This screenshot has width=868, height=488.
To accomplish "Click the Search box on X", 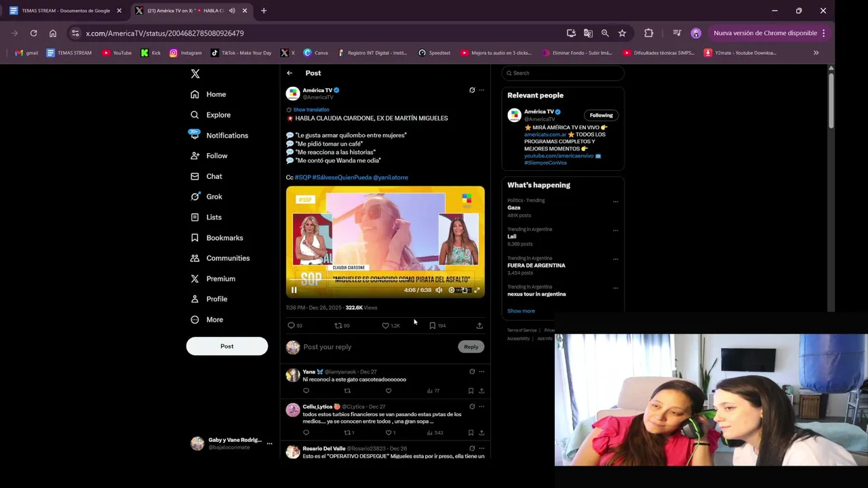I will pos(563,73).
